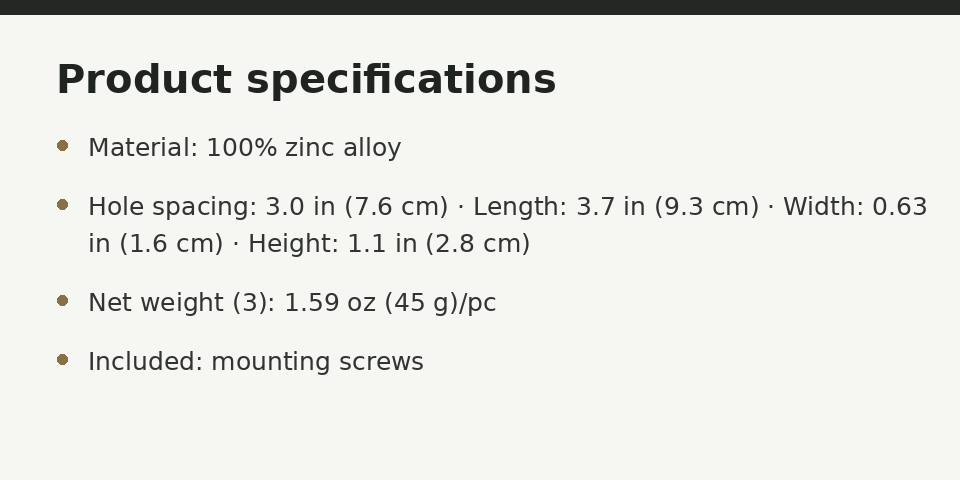Image resolution: width=960 pixels, height=480 pixels.
Task: Click the 'Width: 0.63' text
Action: (855, 207)
